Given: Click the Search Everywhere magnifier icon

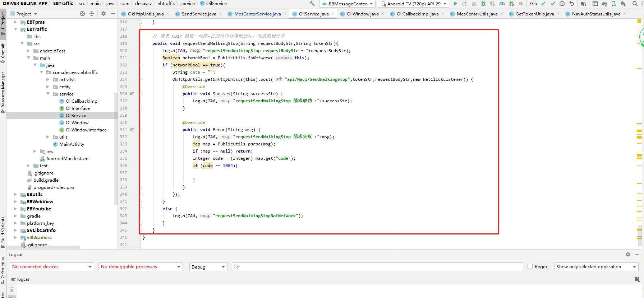Looking at the screenshot, I should (x=635, y=4).
